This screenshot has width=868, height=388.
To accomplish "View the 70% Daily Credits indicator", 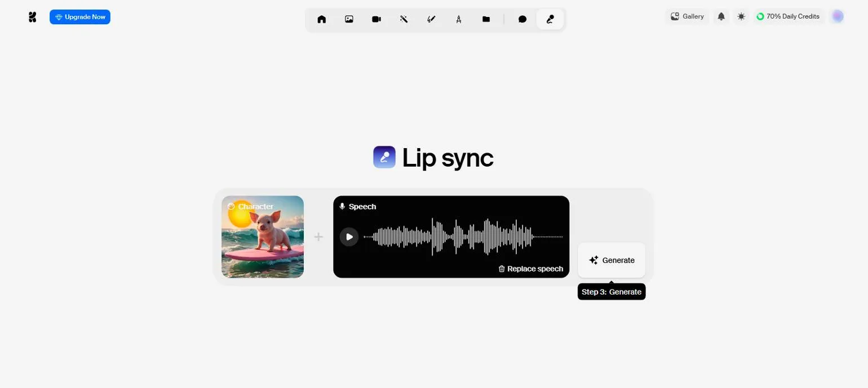I will click(x=788, y=16).
